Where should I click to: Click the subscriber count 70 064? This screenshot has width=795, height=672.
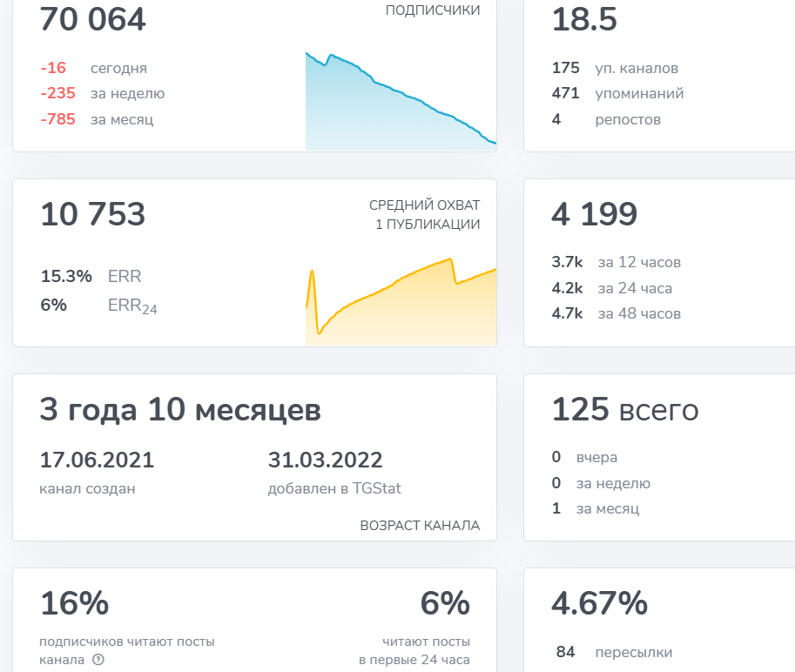(x=93, y=19)
